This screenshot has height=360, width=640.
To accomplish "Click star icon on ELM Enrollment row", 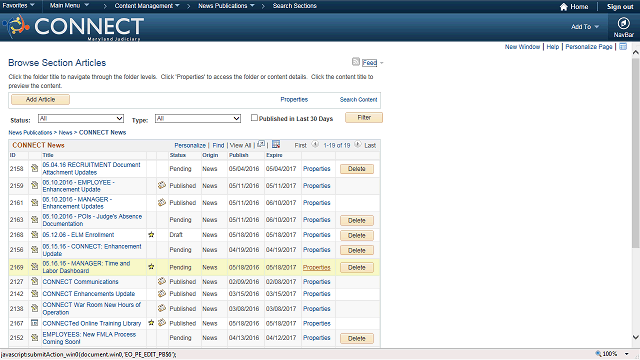I will [x=151, y=235].
